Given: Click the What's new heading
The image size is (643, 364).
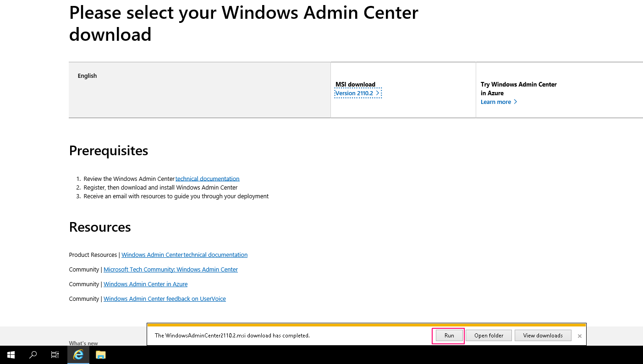Looking at the screenshot, I should coord(83,343).
